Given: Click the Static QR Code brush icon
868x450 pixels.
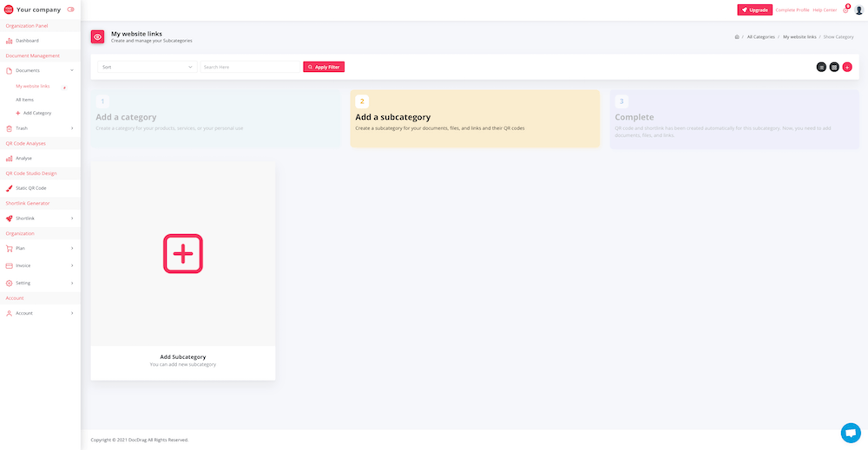Looking at the screenshot, I should (x=9, y=188).
